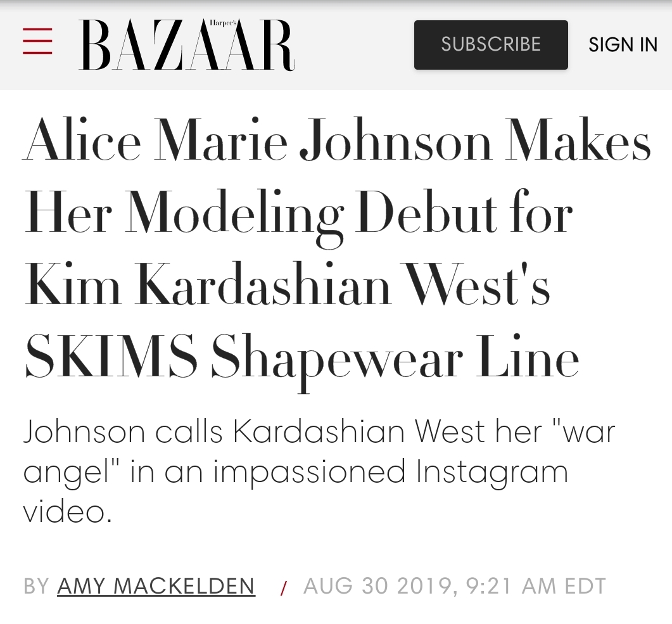The width and height of the screenshot is (672, 624).
Task: Click the word "video." in the subheading
Action: tap(68, 512)
